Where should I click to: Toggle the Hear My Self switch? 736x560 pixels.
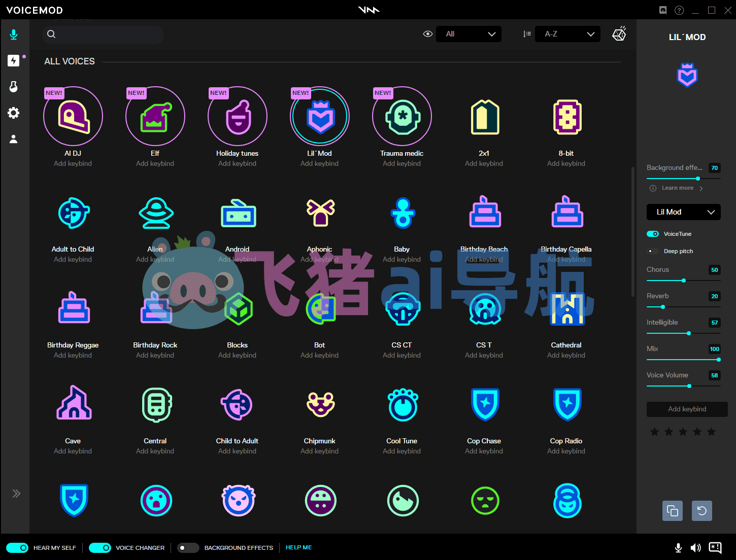click(x=17, y=548)
